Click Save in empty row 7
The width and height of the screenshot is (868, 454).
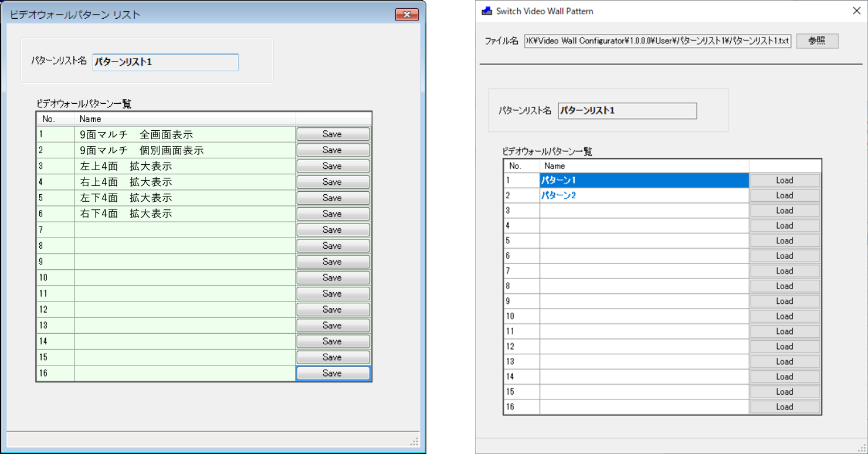(333, 230)
